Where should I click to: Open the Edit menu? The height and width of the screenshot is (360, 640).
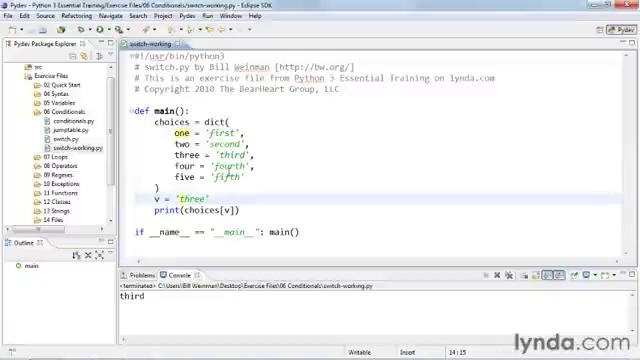[x=24, y=16]
